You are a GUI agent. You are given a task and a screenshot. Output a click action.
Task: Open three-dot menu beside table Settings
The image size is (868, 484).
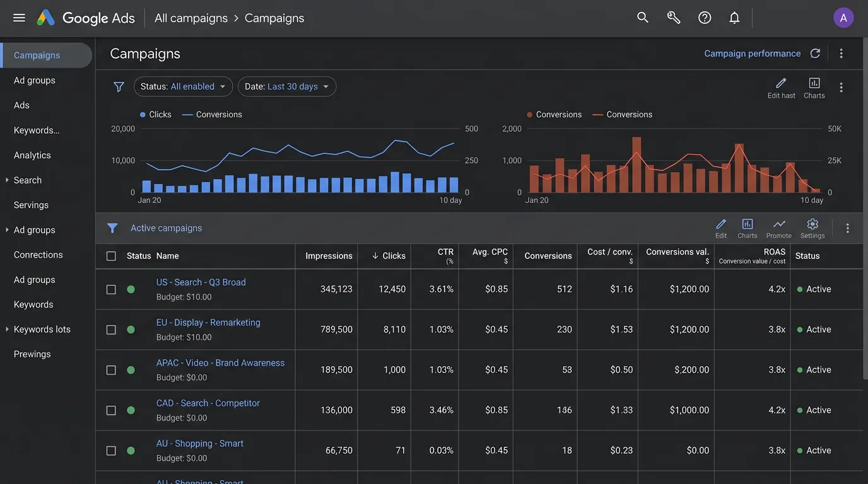pyautogui.click(x=847, y=228)
